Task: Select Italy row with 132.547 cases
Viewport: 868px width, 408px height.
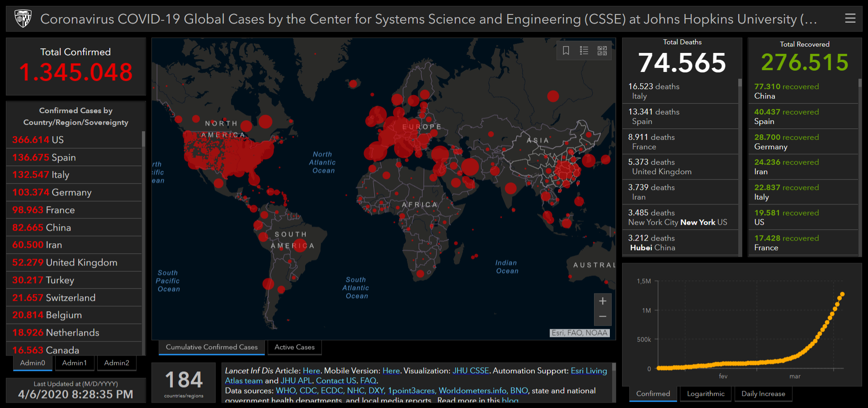Action: click(74, 175)
